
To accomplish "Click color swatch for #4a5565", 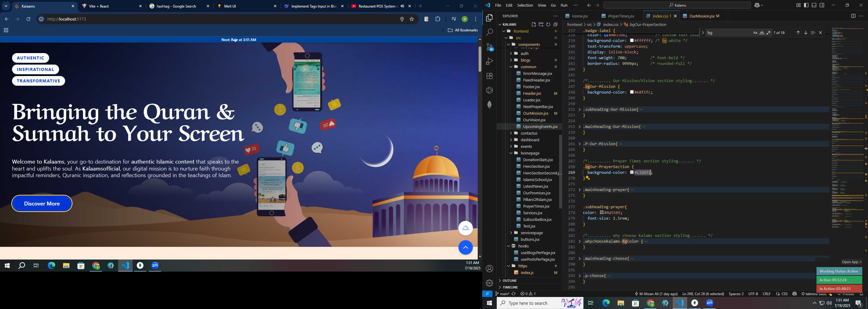I will (602, 213).
